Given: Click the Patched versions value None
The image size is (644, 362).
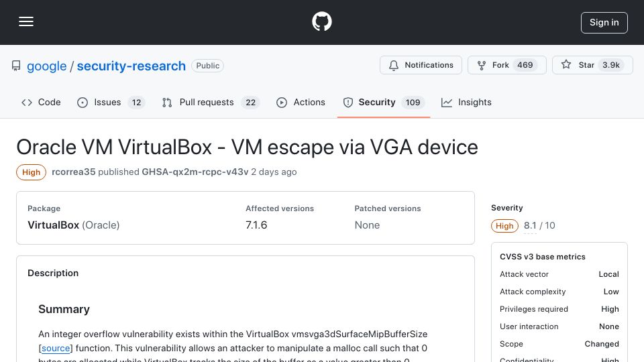Looking at the screenshot, I should click(x=367, y=225).
